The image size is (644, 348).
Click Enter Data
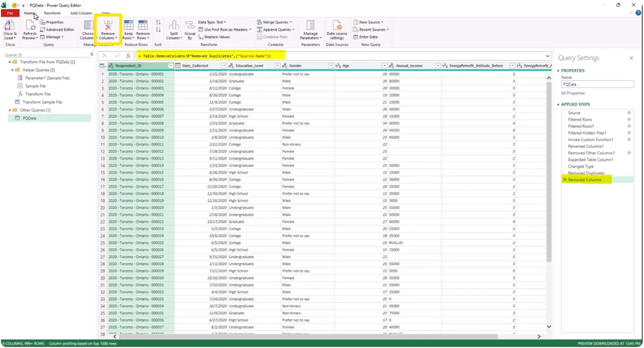(x=365, y=37)
